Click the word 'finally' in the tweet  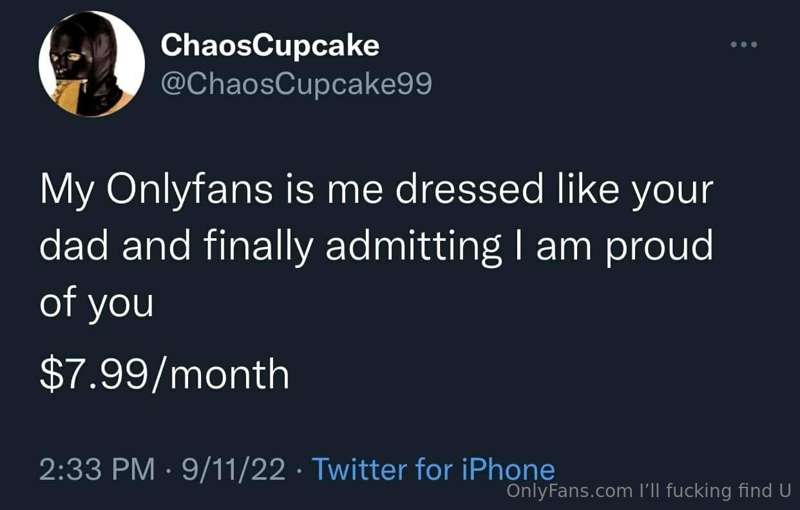(258, 247)
